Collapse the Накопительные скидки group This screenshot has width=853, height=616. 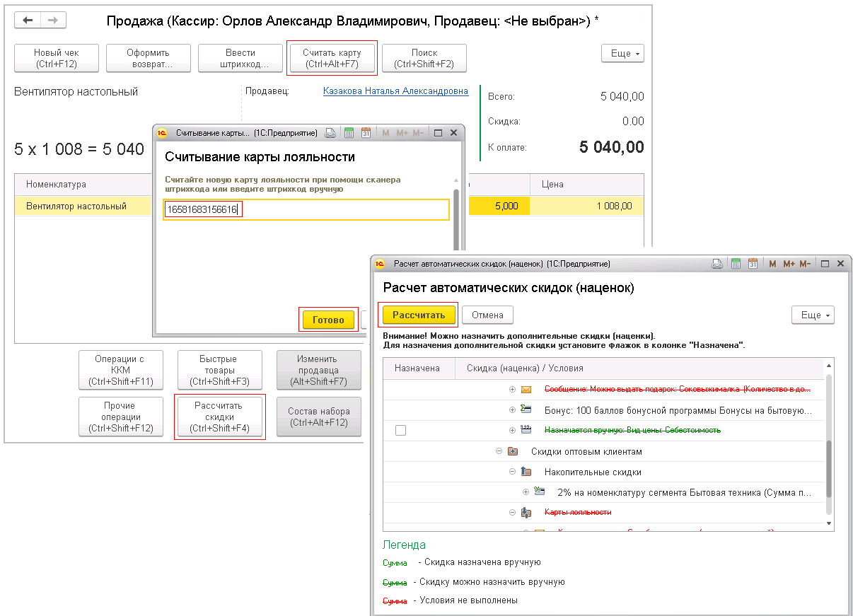point(512,472)
